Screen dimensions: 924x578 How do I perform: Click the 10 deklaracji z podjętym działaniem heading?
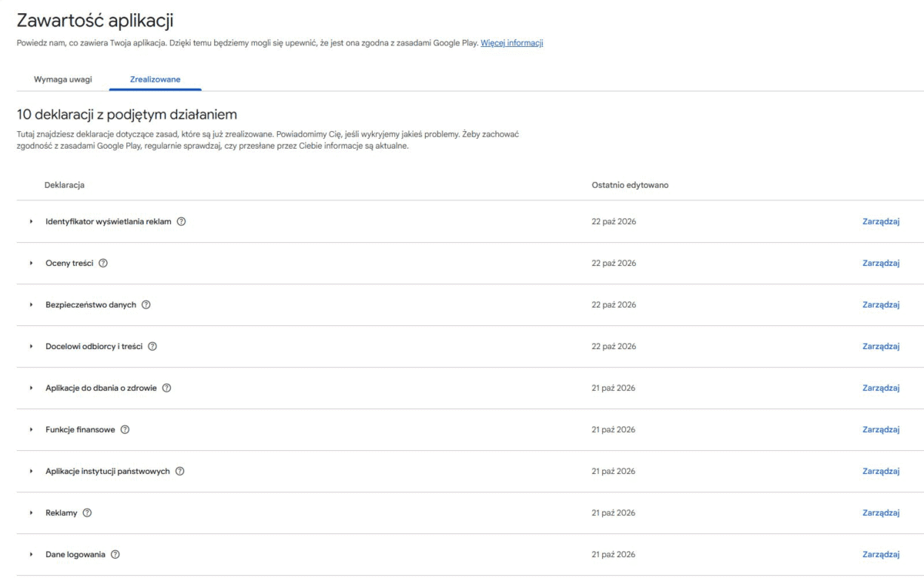pyautogui.click(x=126, y=114)
